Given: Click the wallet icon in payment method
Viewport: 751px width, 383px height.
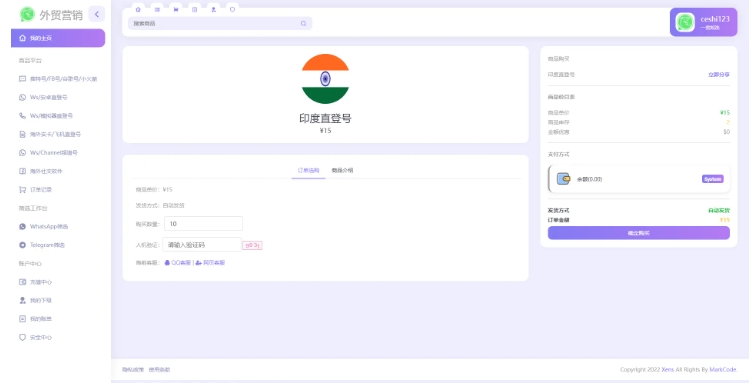Looking at the screenshot, I should (x=563, y=179).
